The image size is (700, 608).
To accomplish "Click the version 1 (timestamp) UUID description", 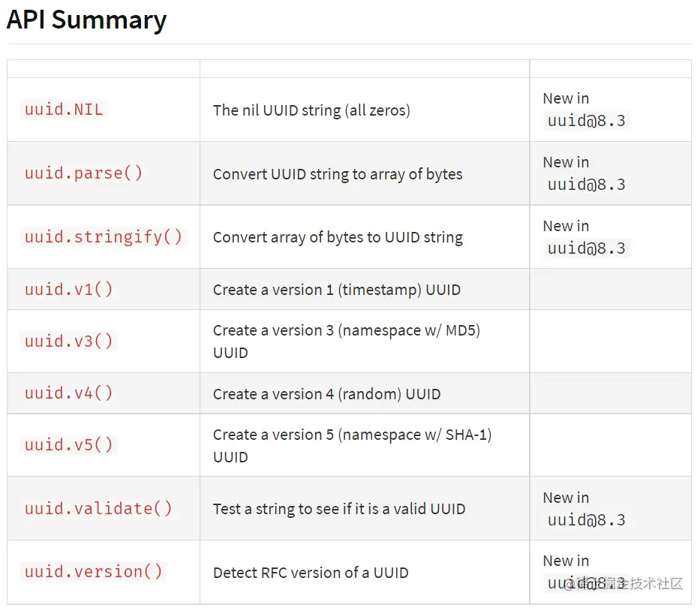I will click(337, 290).
